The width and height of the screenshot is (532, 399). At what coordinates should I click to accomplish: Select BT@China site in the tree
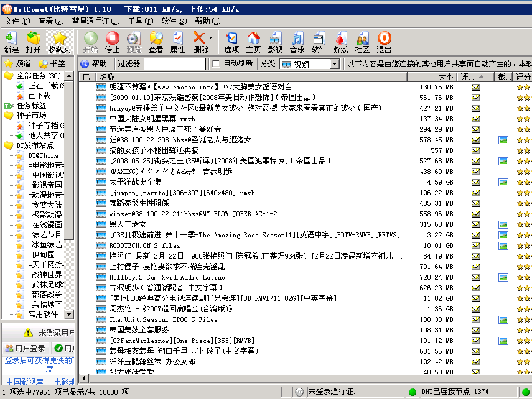pos(43,155)
